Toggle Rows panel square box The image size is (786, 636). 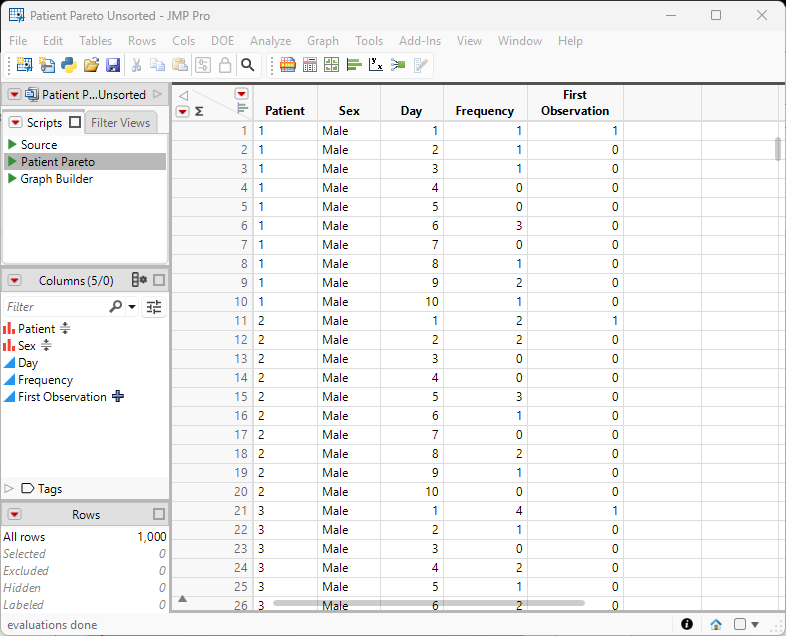(159, 514)
